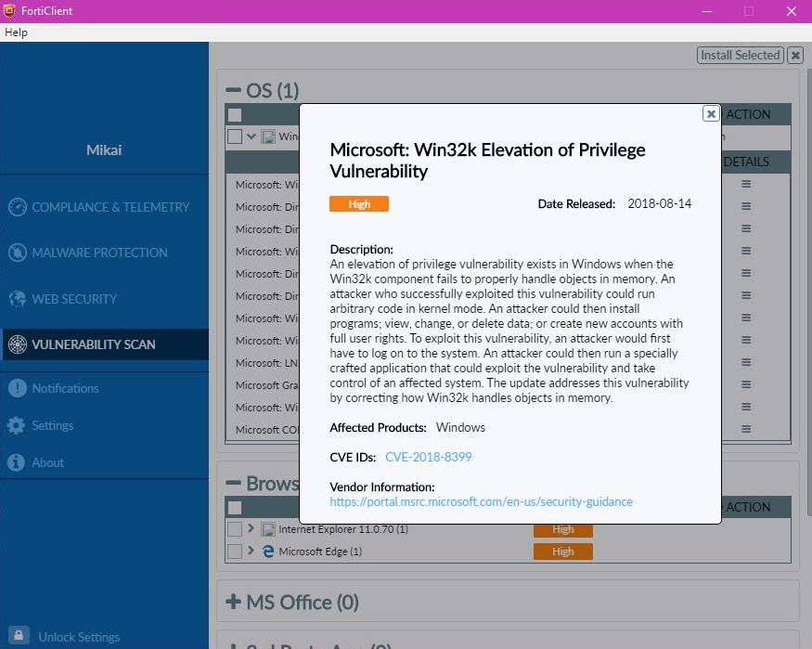Click the vertical scrollbar on the right edge
This screenshot has width=812, height=649.
(x=809, y=292)
